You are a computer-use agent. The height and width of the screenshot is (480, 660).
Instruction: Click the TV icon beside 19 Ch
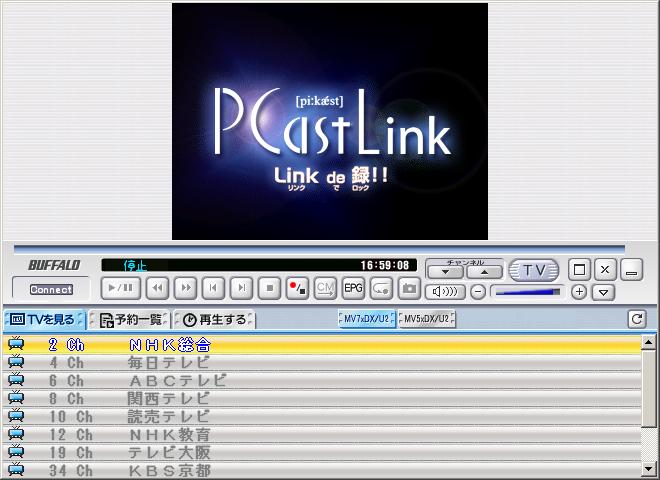[x=16, y=452]
